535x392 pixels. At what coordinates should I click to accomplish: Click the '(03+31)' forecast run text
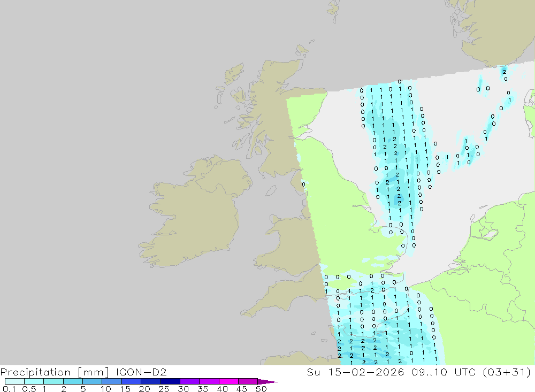507,372
